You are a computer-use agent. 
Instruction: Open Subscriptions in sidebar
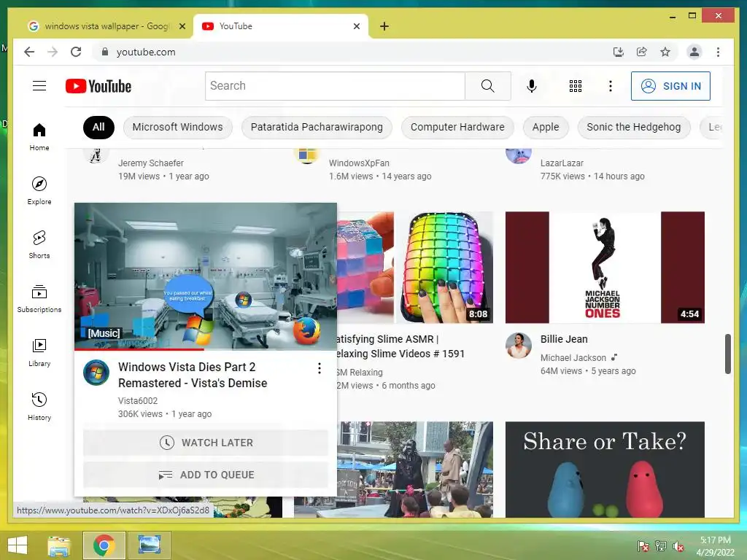coord(39,298)
